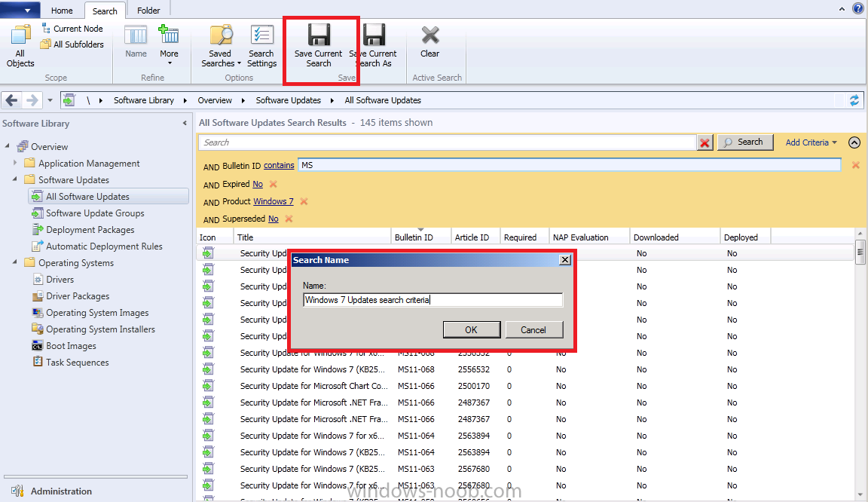Sort by the Bulletin ID column header
868x502 pixels.
tap(420, 237)
